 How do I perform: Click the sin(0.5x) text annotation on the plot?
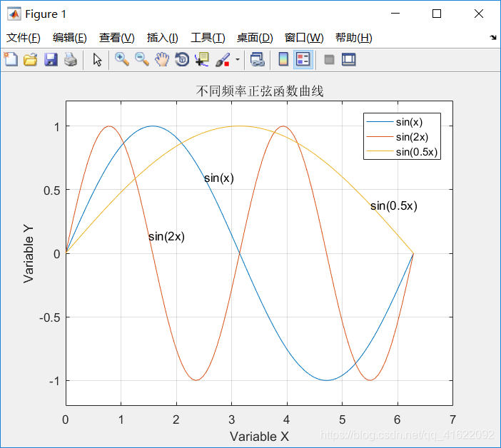click(x=394, y=206)
